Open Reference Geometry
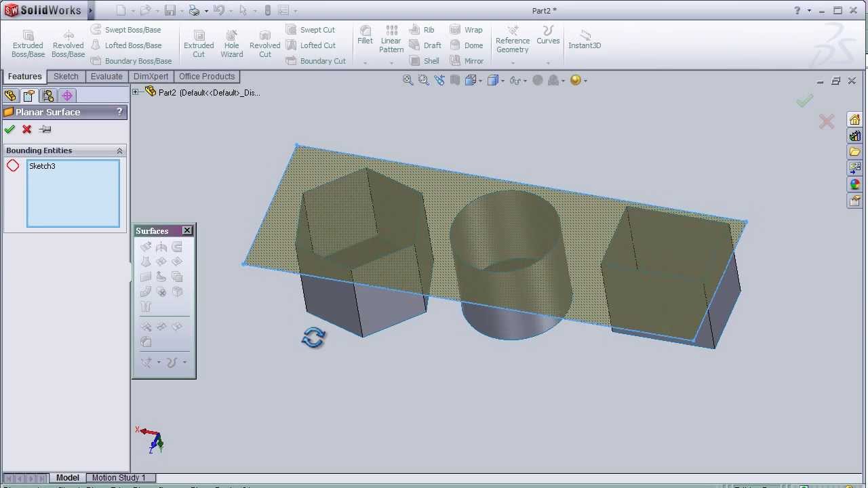Viewport: 868px width, 488px height. (513, 39)
